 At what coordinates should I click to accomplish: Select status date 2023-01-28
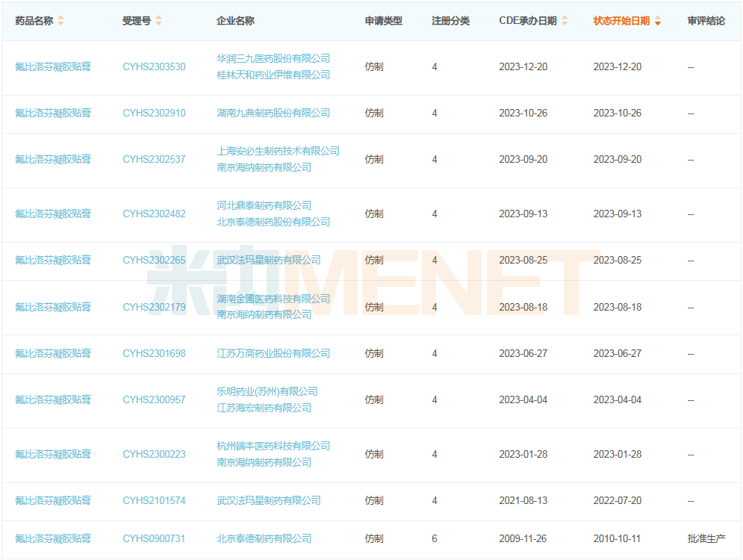tap(618, 455)
